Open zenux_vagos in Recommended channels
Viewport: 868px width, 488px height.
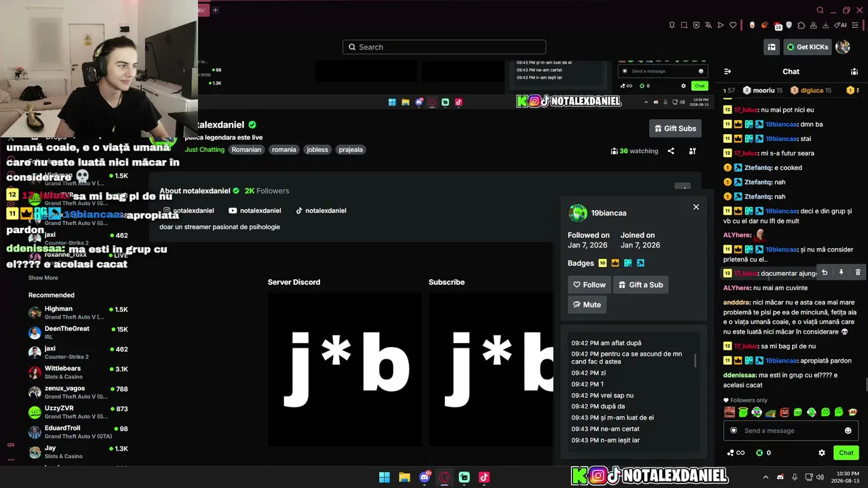[78, 392]
